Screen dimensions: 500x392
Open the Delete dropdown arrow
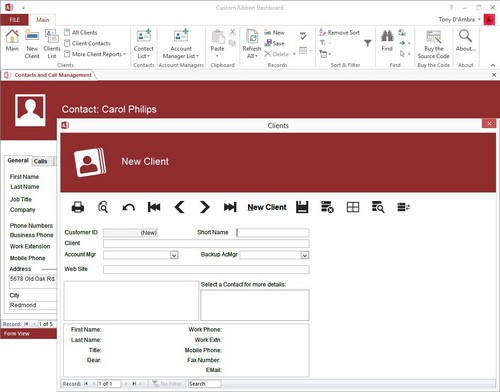(294, 54)
